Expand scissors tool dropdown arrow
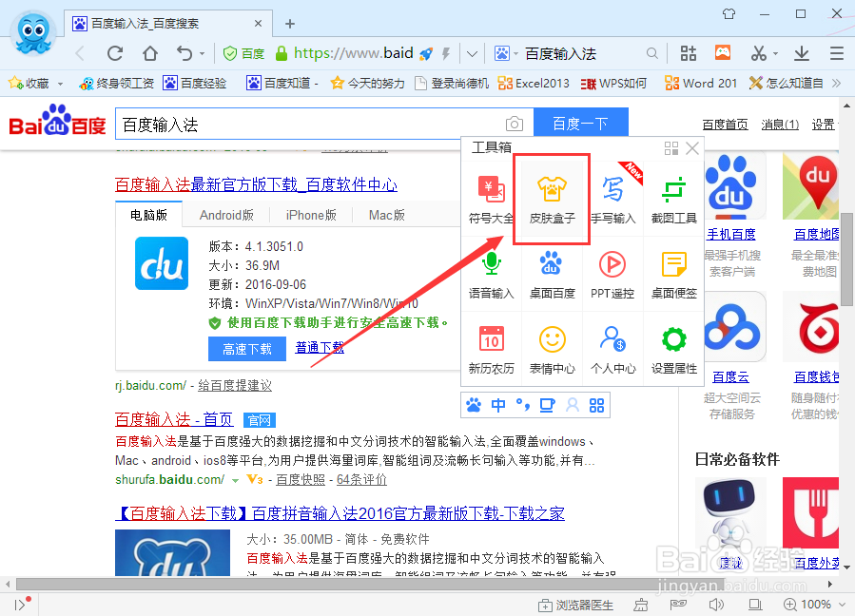This screenshot has height=616, width=855. 775,54
